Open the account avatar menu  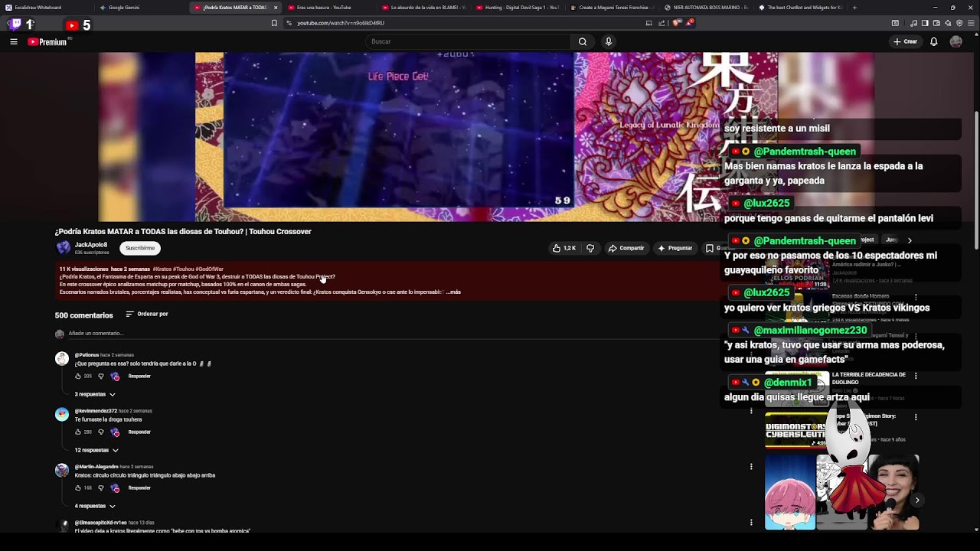pos(955,42)
